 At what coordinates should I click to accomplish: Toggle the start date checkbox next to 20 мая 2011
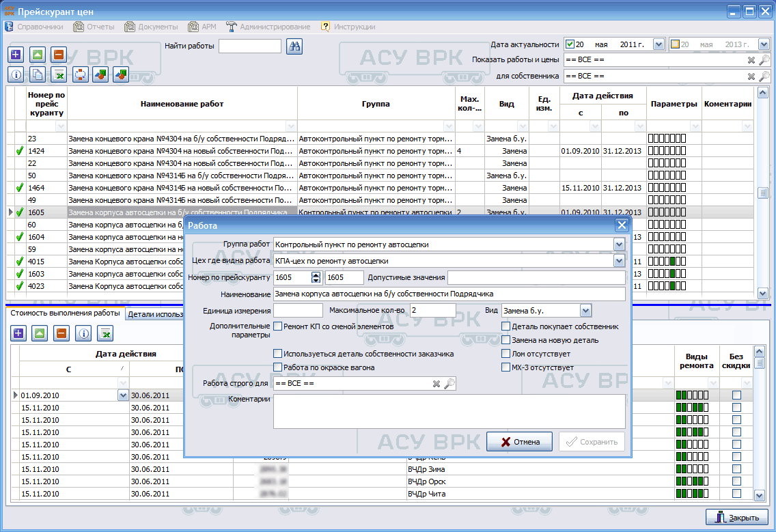click(570, 44)
